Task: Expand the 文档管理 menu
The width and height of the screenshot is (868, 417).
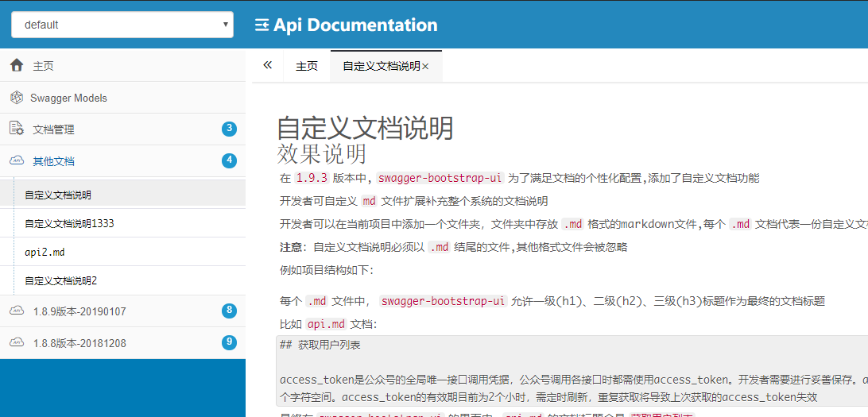Action: tap(122, 129)
